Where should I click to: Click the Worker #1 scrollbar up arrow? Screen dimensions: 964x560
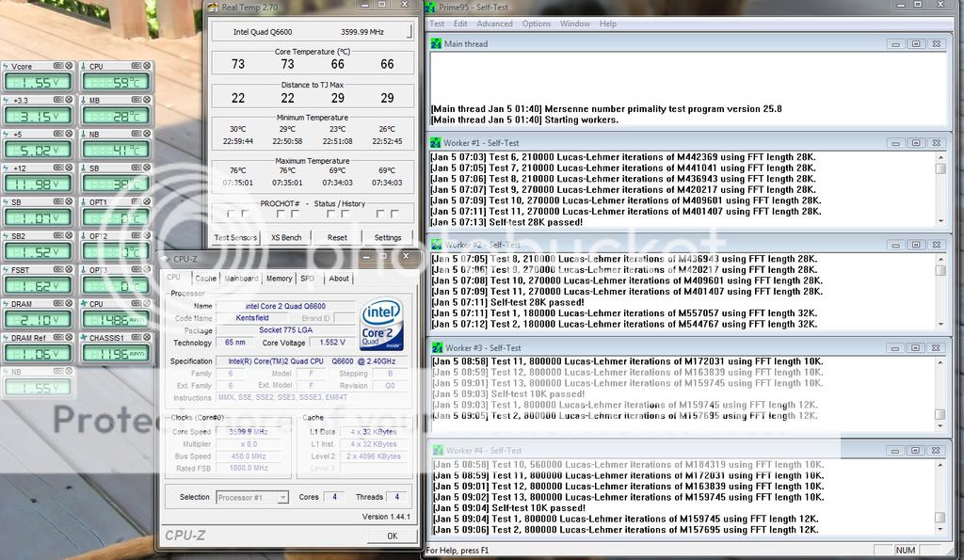click(x=940, y=157)
